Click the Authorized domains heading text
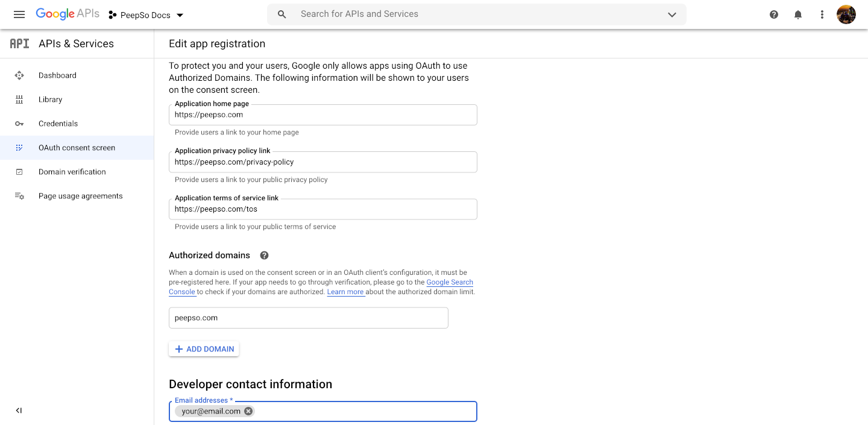The image size is (868, 425). pos(209,256)
